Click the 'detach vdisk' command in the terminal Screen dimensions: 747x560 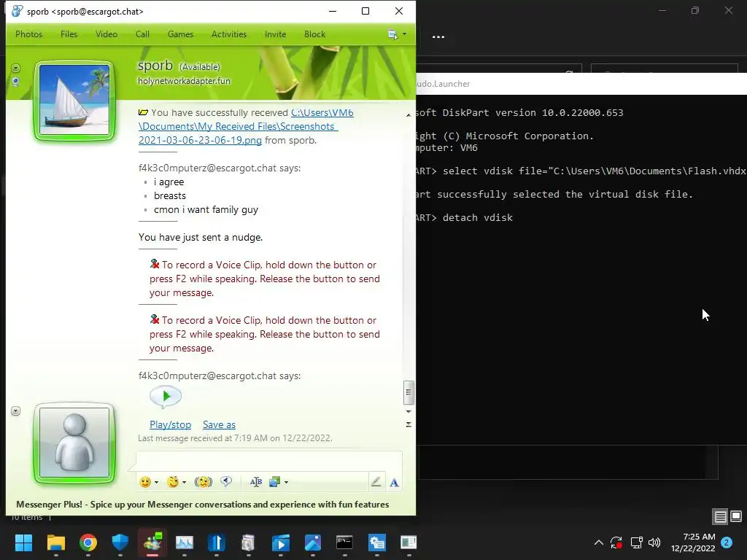478,217
